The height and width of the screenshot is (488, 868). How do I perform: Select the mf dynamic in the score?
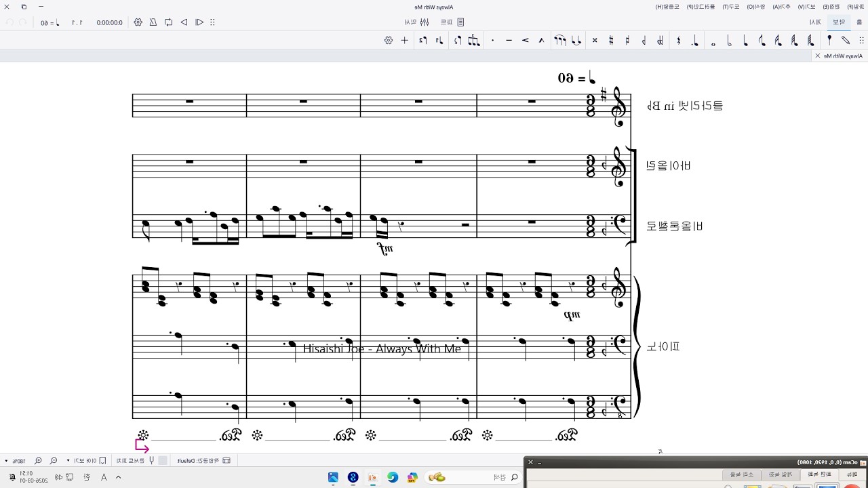385,249
